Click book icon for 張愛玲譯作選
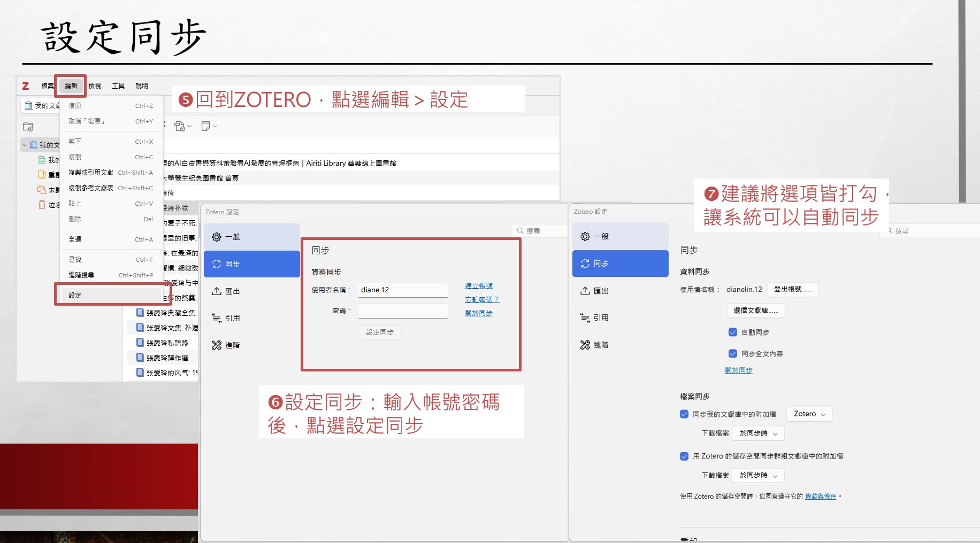Image resolution: width=980 pixels, height=543 pixels. pyautogui.click(x=140, y=358)
